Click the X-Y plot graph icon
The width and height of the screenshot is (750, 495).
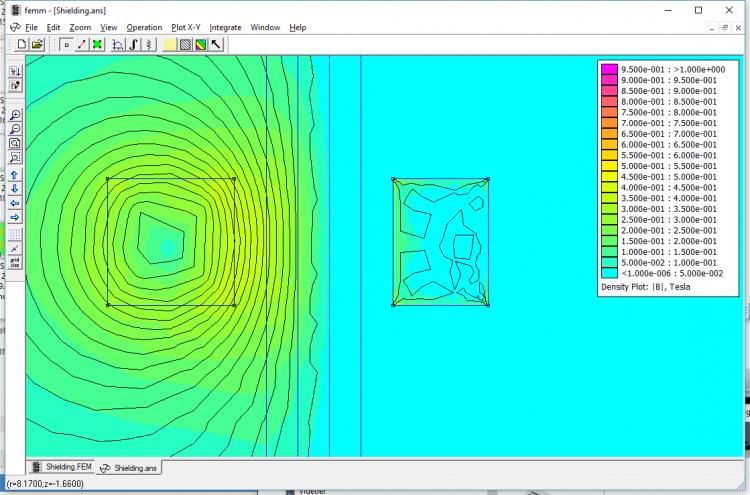(119, 44)
